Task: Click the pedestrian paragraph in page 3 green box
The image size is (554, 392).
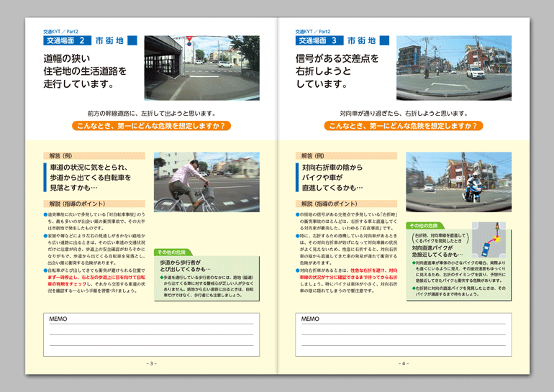Action: [206, 286]
